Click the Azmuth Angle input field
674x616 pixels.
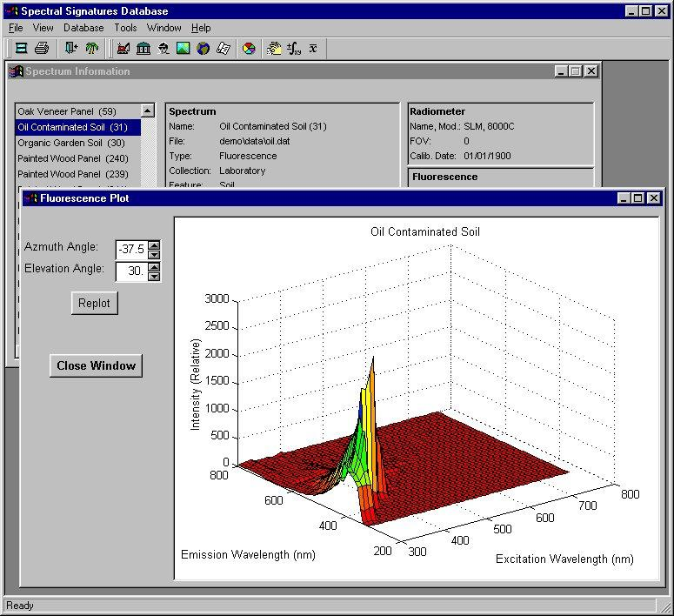131,250
